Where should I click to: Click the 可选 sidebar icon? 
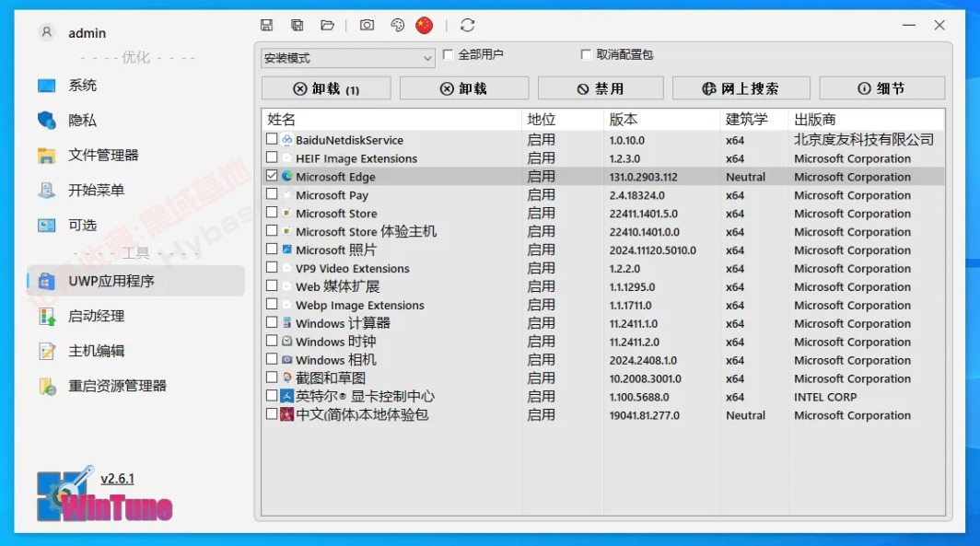click(46, 225)
